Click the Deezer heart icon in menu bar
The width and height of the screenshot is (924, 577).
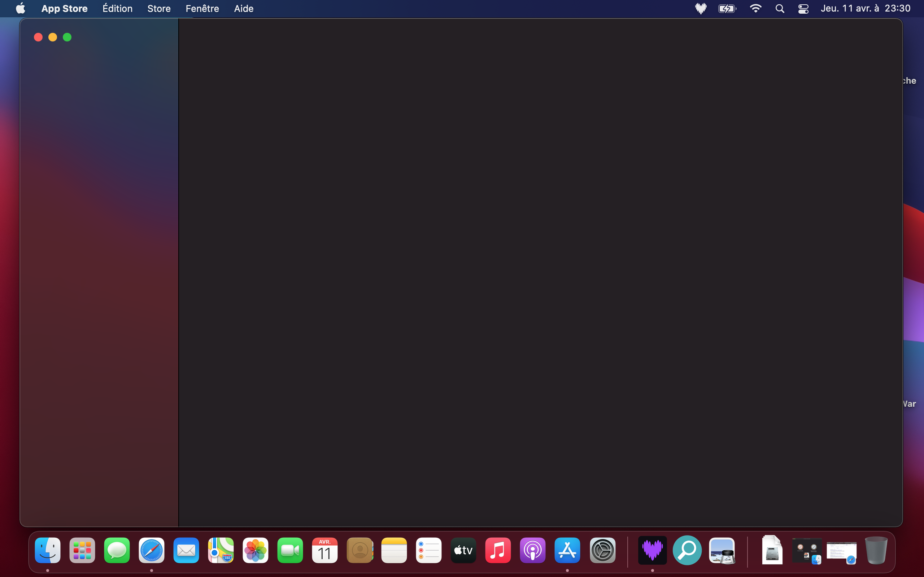tap(701, 8)
